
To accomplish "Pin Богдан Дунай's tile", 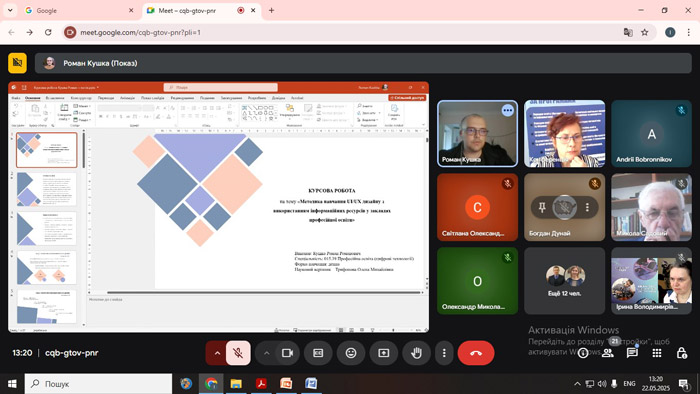I will [542, 207].
